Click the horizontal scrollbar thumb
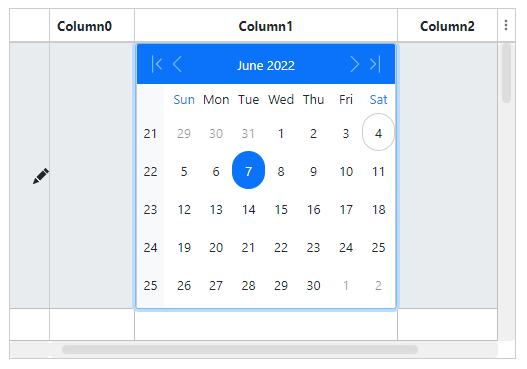 pos(240,350)
